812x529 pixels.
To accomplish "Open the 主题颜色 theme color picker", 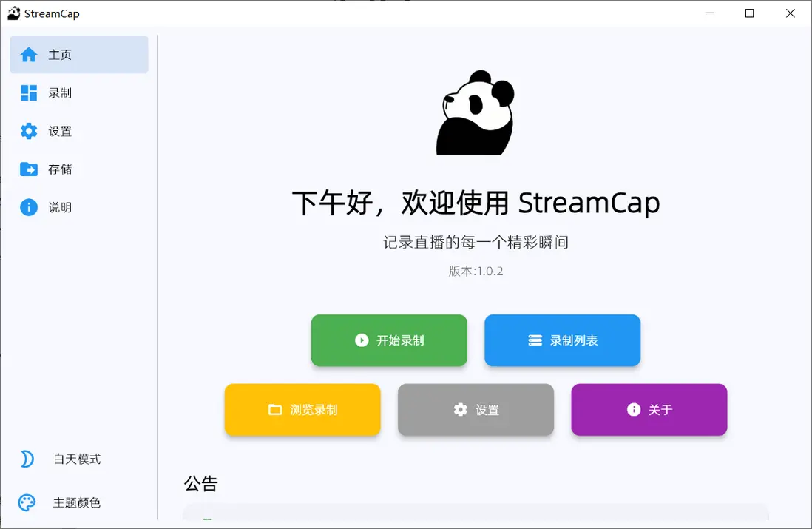I will 77,502.
